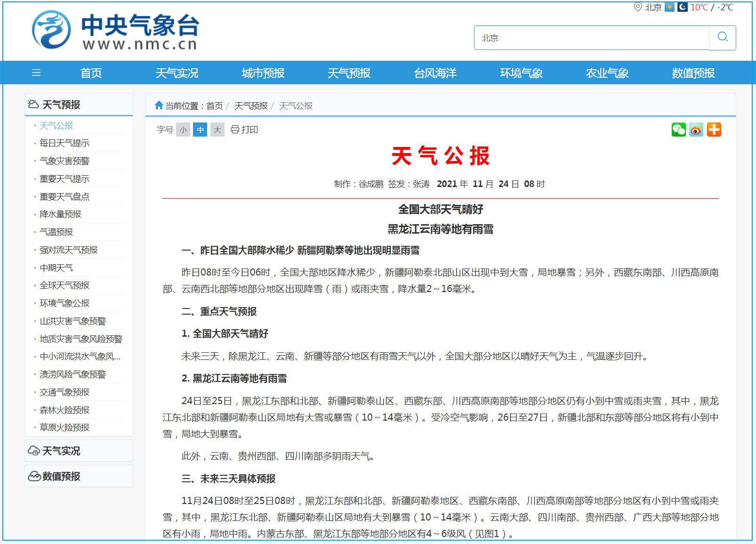Viewport: 756px width, 544px height.
Task: Click the city search input field
Action: [x=591, y=38]
